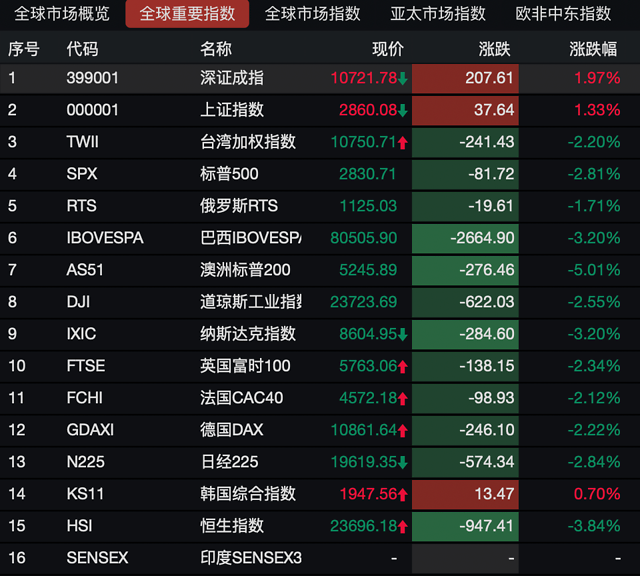Click the up arrow beside 韩国综合指数 price

[x=403, y=494]
